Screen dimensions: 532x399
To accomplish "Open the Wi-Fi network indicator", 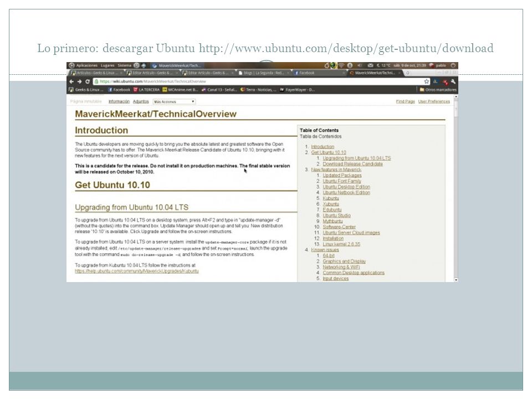I will click(x=341, y=65).
